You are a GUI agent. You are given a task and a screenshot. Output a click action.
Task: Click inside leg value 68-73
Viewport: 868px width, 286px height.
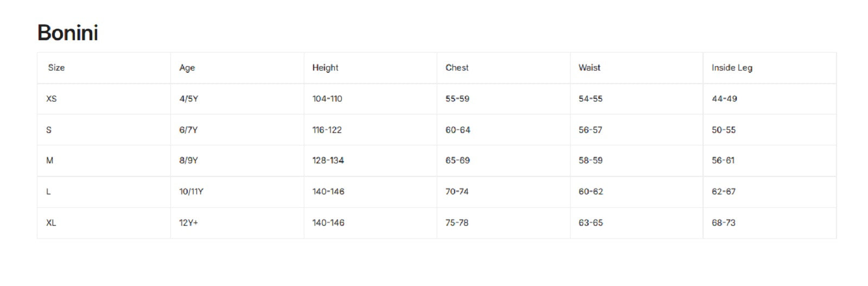724,223
